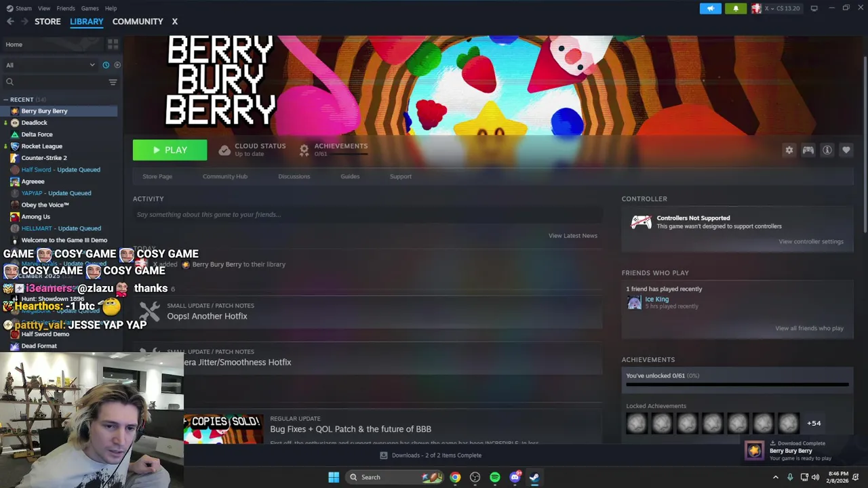Open friend Ice King's profile
868x488 pixels.
coord(656,300)
